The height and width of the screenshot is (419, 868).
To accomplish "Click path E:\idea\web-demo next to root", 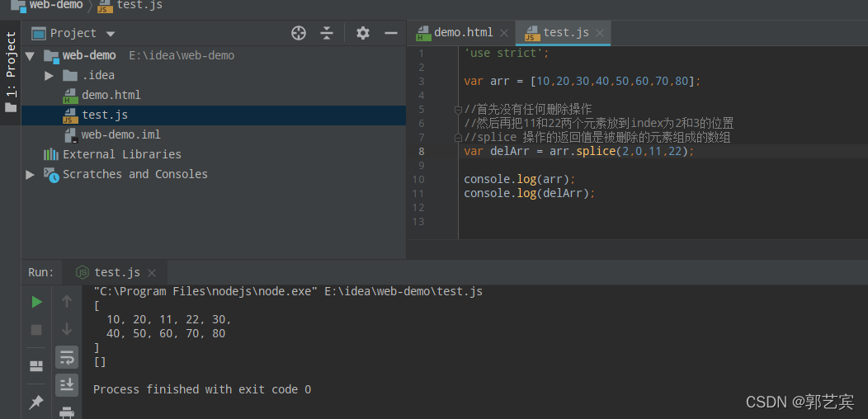I will click(182, 56).
